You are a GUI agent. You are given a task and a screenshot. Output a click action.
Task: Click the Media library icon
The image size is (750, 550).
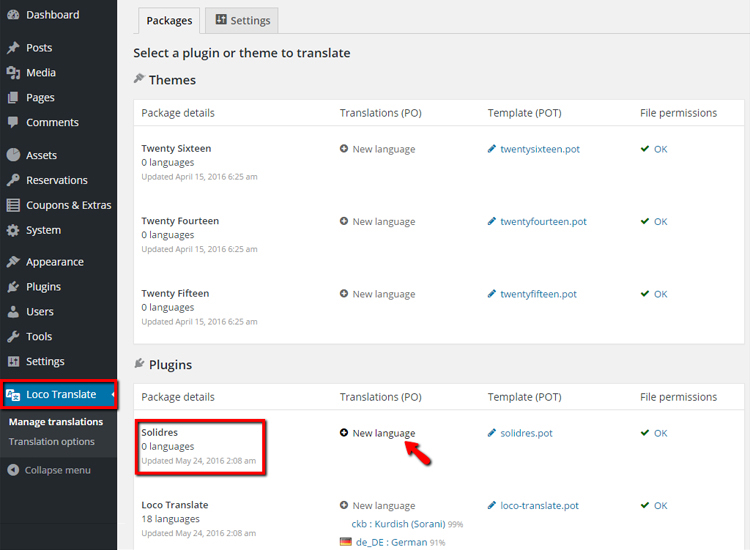(x=13, y=73)
